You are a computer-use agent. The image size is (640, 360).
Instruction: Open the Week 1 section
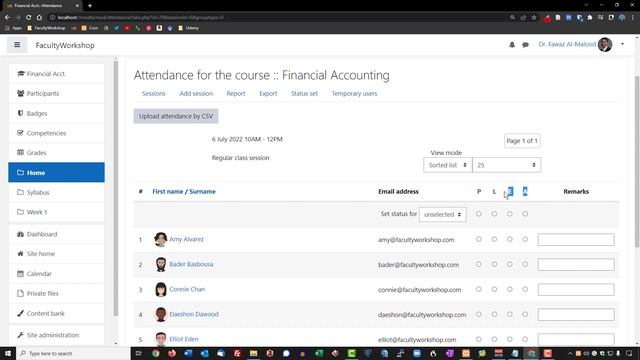point(56,212)
